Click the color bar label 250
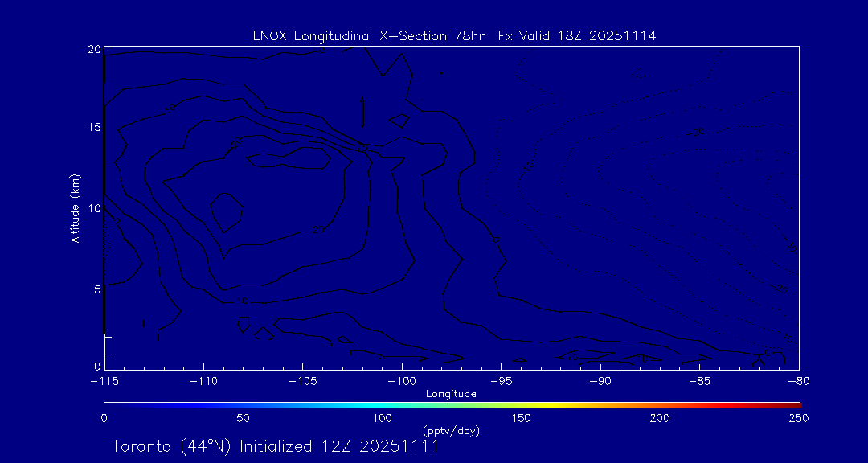Screen dimensions: 868x463 (798, 418)
